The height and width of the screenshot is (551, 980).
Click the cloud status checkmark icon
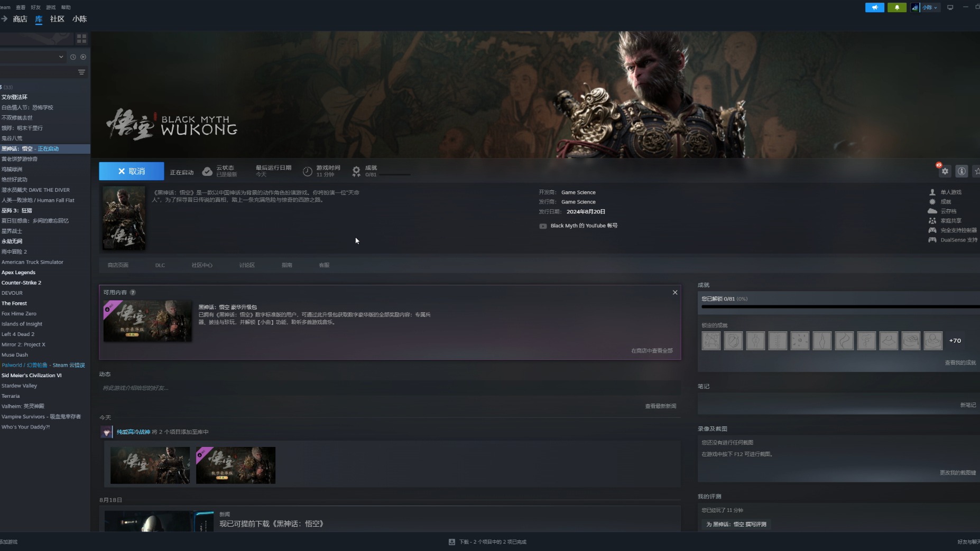coord(207,171)
